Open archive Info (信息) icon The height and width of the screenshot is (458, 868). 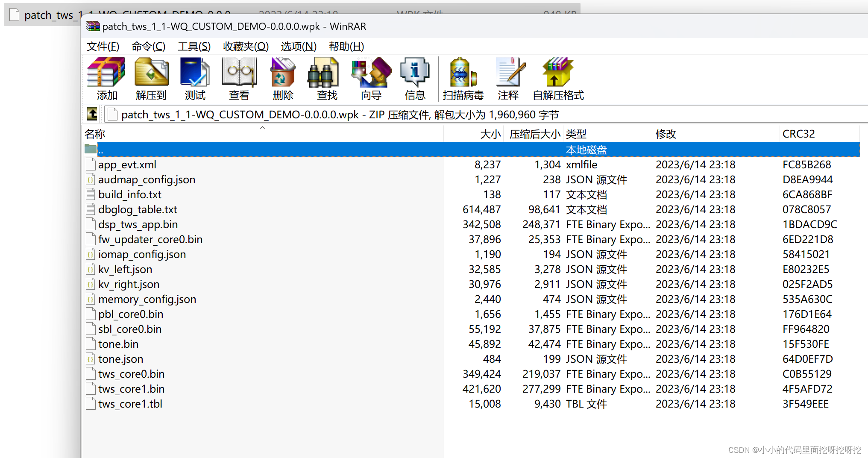click(x=415, y=79)
